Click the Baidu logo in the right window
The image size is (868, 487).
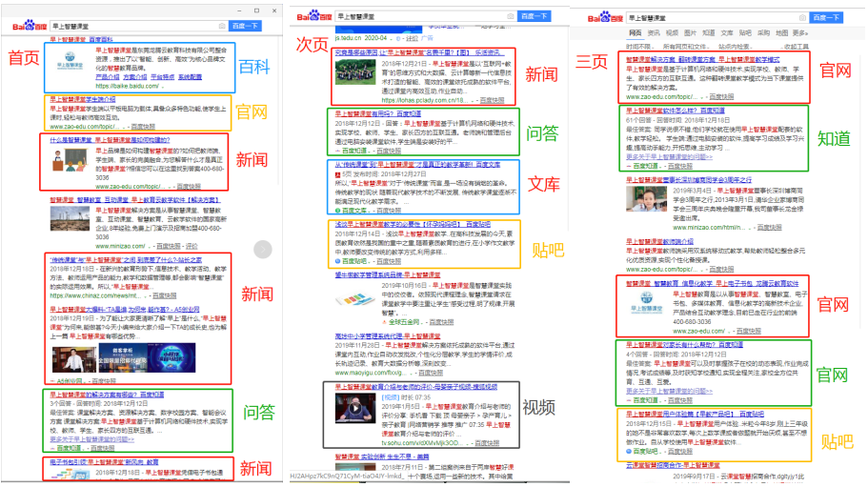[605, 18]
